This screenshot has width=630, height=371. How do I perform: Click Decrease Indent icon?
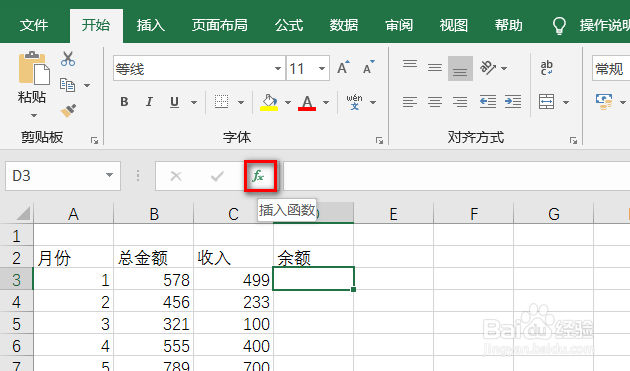488,102
